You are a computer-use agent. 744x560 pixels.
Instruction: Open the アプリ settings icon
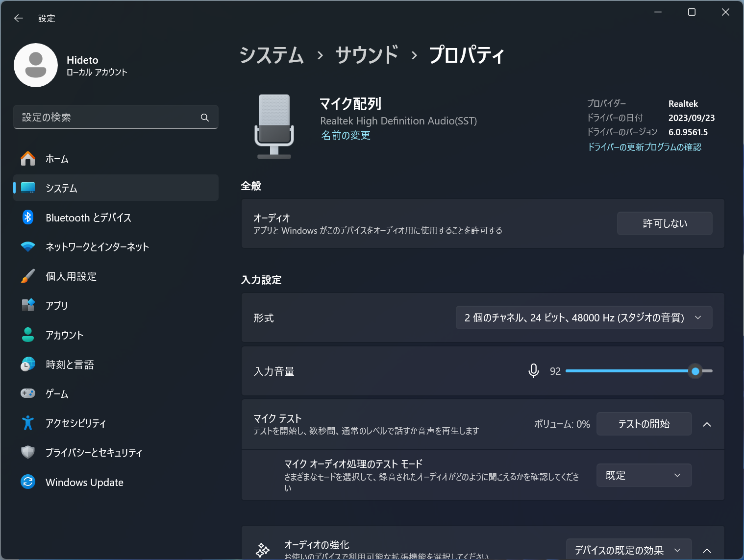(28, 305)
